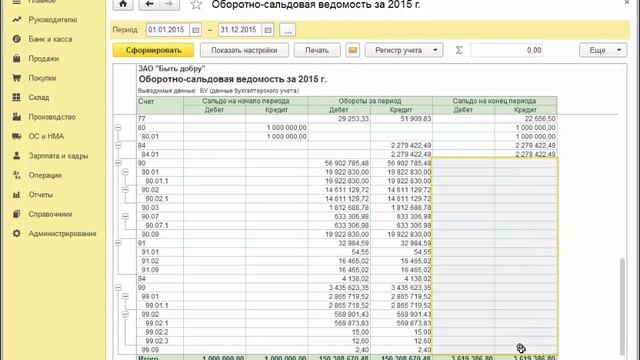The height and width of the screenshot is (360, 640).
Task: Collapse account 84 group
Action: tap(118, 145)
